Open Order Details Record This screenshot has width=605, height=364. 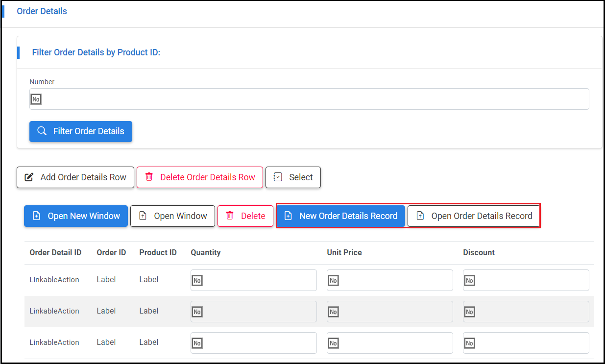pyautogui.click(x=474, y=216)
